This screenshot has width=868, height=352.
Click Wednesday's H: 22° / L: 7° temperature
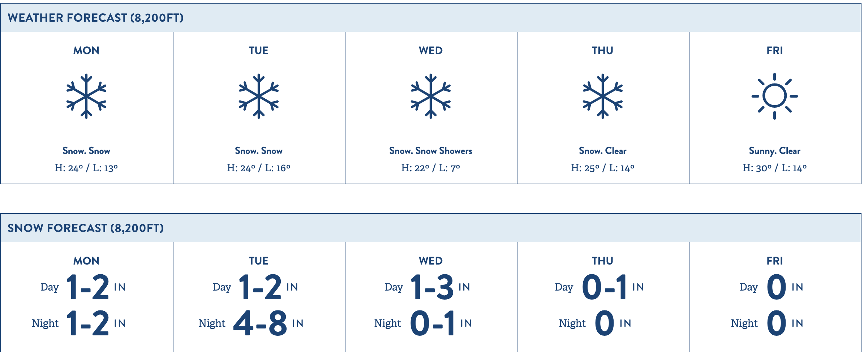(x=431, y=168)
